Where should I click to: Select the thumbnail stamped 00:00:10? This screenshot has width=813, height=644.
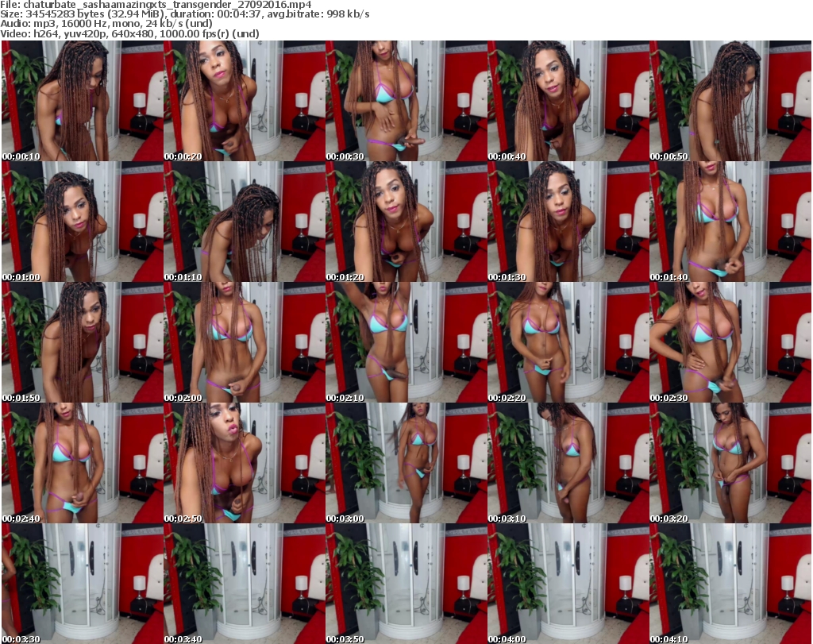click(83, 101)
